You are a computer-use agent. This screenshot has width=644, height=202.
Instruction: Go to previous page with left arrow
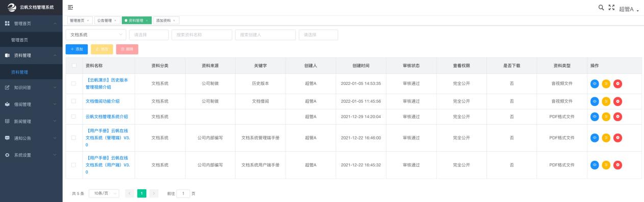130,193
